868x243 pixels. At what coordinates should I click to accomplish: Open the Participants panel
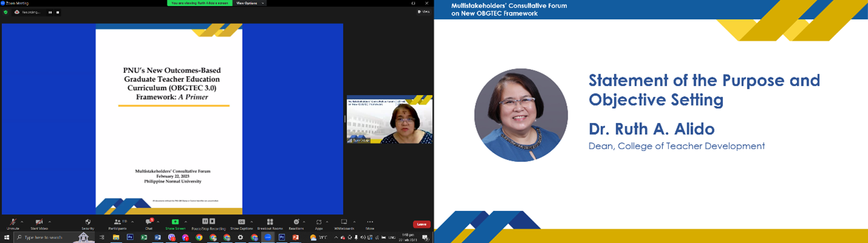click(117, 222)
